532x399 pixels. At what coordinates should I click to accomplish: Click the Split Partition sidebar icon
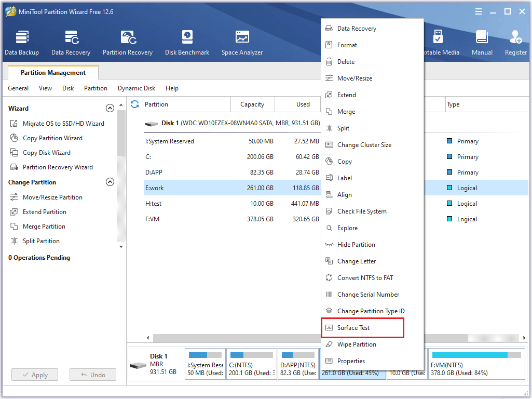14,241
